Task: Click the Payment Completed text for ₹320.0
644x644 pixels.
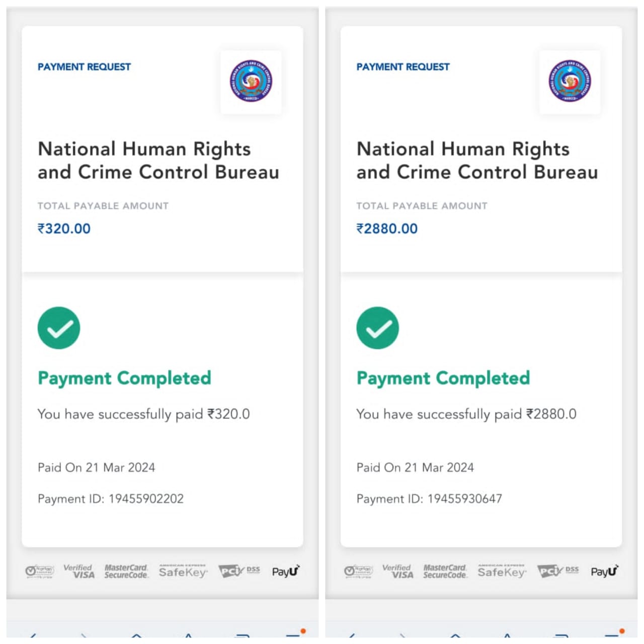Action: 124,378
